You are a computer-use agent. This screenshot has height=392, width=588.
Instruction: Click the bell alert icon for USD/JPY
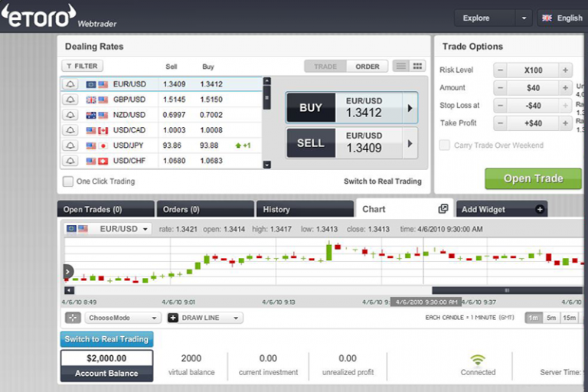[70, 145]
